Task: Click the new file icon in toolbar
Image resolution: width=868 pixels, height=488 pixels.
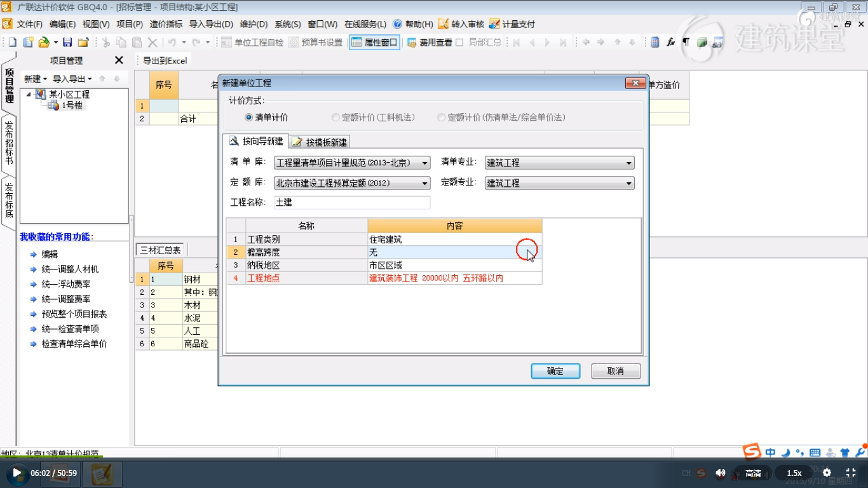Action: pos(12,43)
